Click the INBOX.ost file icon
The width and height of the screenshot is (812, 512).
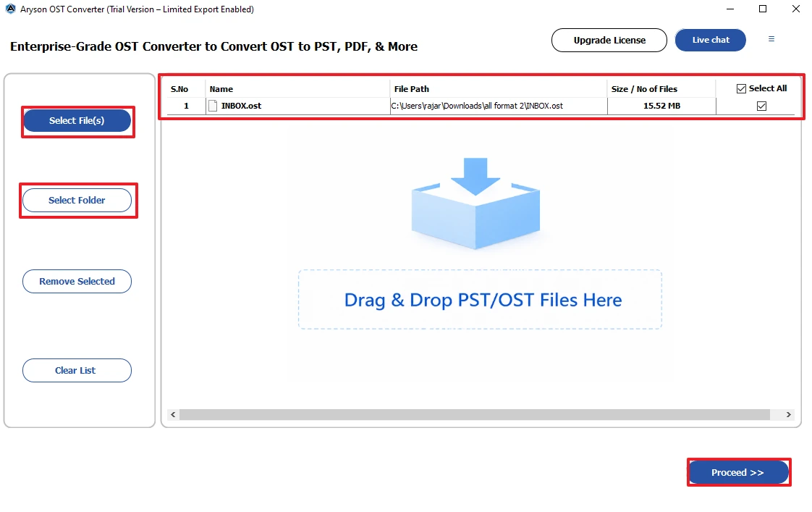click(x=212, y=106)
